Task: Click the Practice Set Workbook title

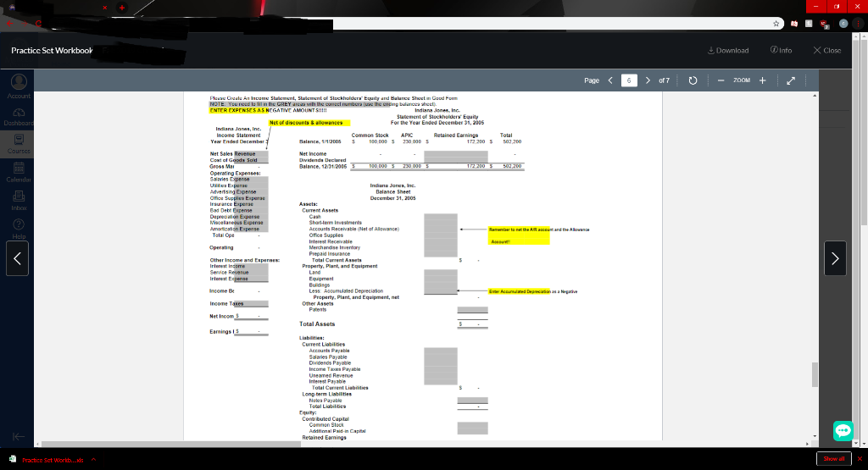Action: tap(52, 50)
